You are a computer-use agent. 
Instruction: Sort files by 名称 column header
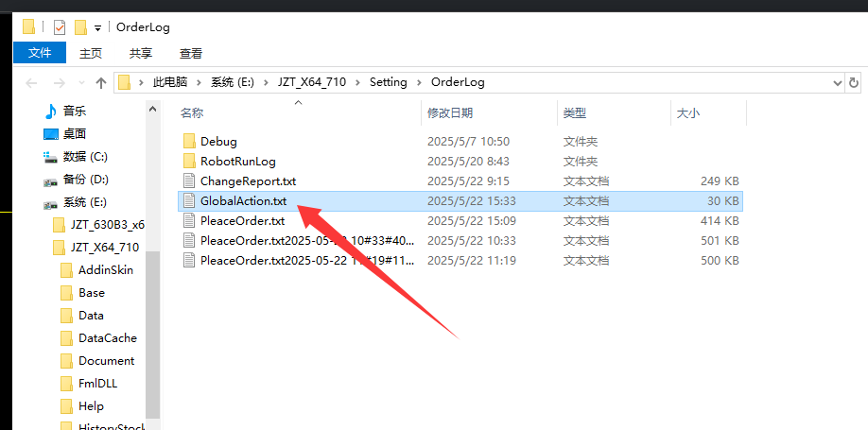point(192,113)
